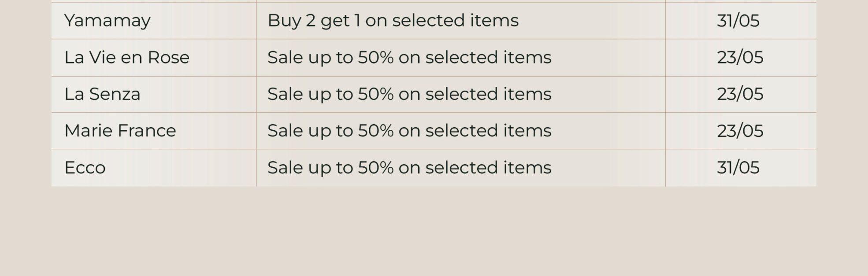The image size is (868, 276).
Task: Click the Buy 2 get 1 offer text
Action: point(393,21)
